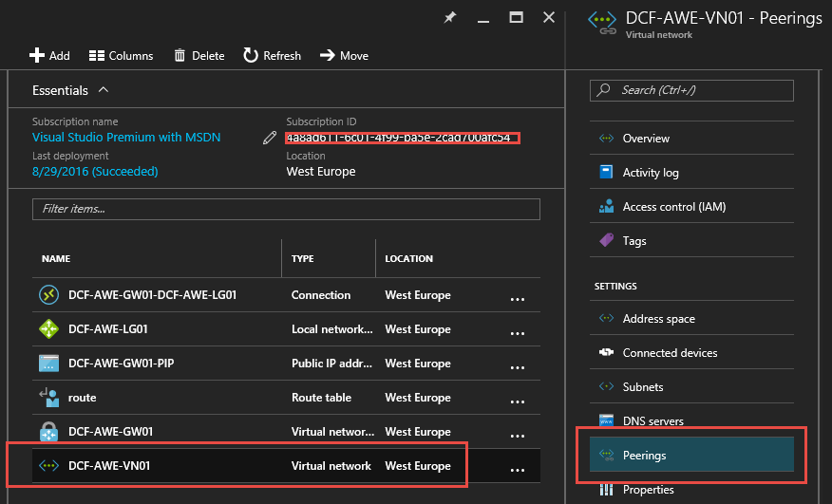Click the pin blade icon
The height and width of the screenshot is (504, 832).
coord(451,17)
